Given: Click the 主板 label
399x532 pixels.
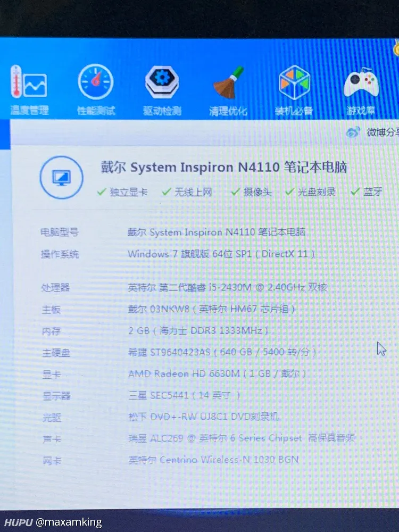Looking at the screenshot, I should (51, 310).
